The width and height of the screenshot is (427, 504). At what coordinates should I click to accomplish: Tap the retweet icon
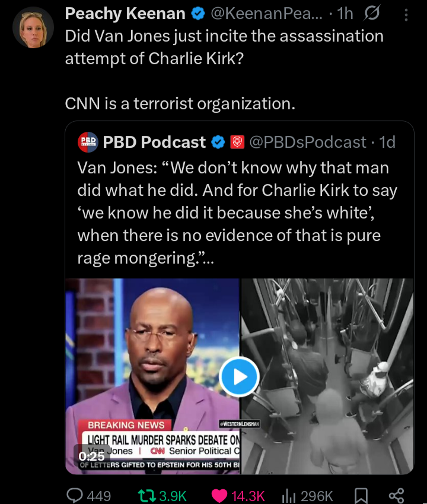[146, 496]
